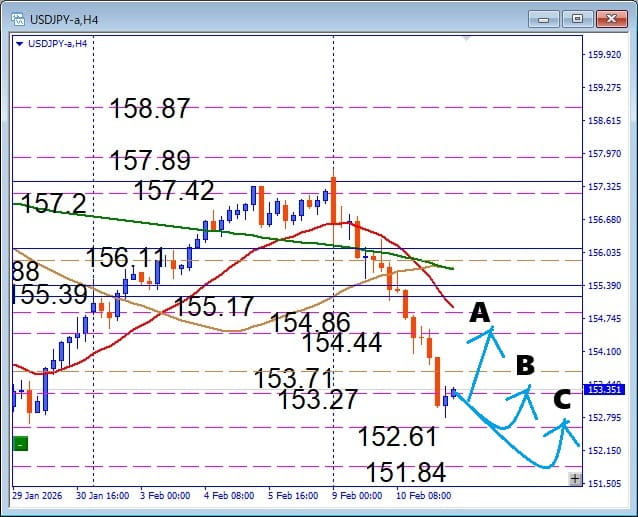Select the 157.89 level label
638x517 pixels.
click(x=150, y=160)
